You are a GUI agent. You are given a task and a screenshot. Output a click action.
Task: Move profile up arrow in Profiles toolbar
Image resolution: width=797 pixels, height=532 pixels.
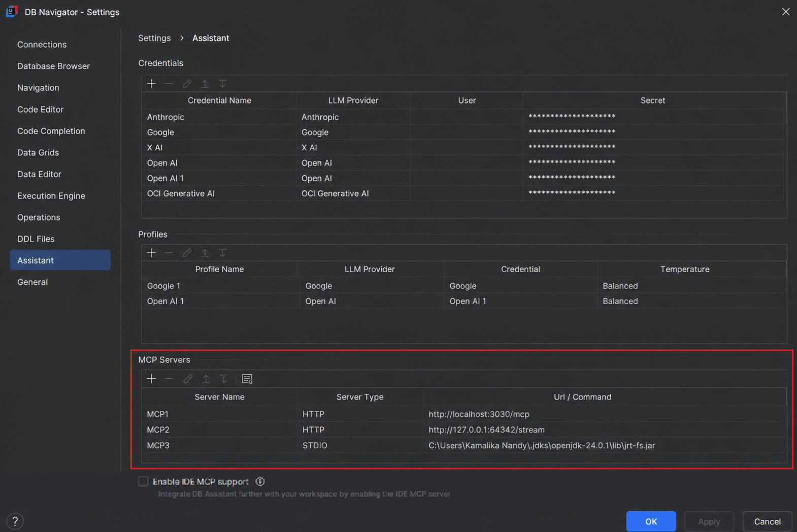tap(205, 252)
